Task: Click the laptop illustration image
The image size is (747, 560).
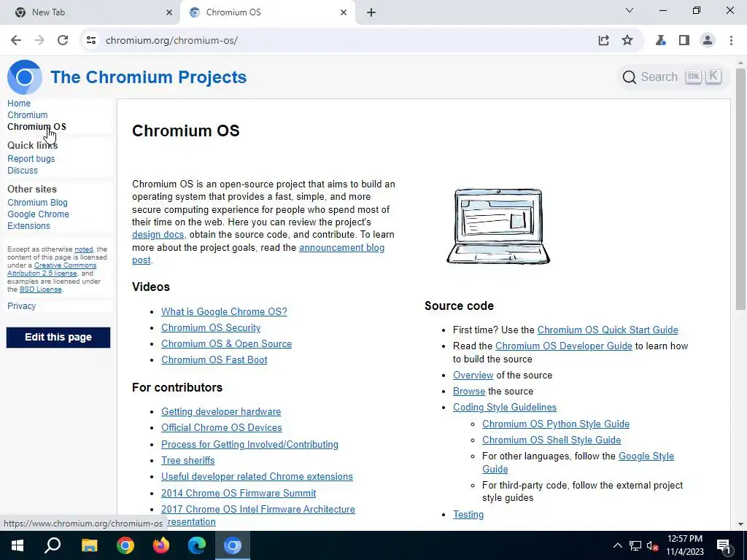Action: (498, 226)
